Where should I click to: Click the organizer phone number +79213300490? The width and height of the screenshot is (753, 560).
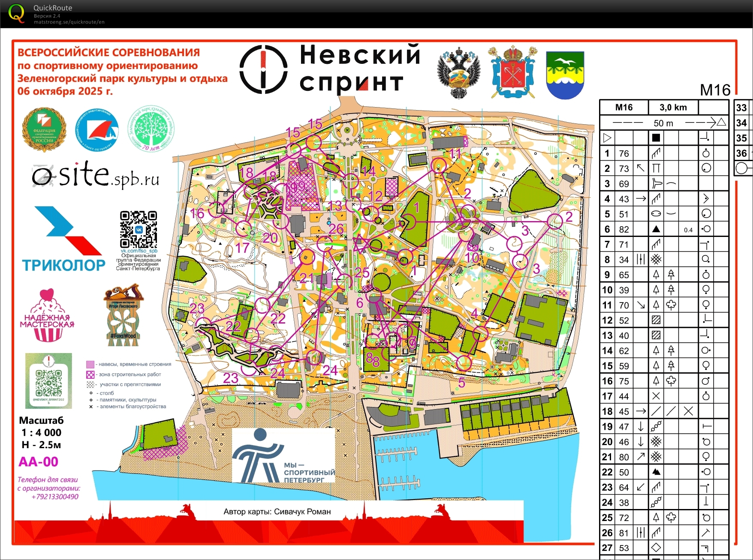pyautogui.click(x=55, y=497)
